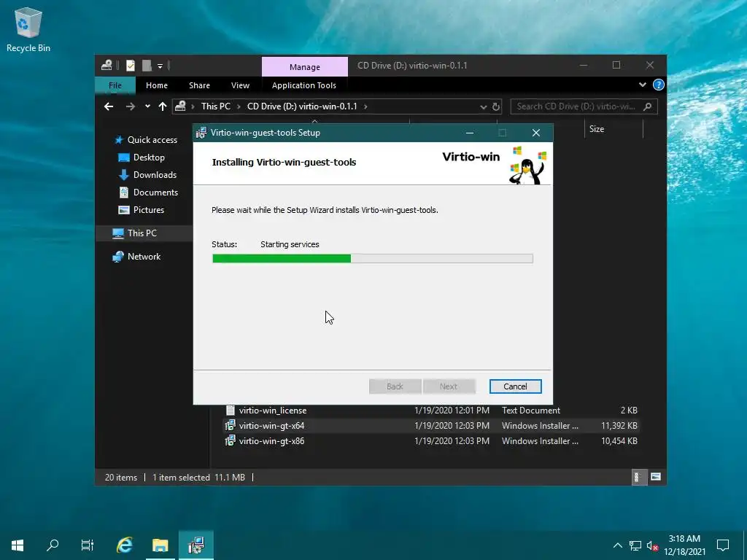Click the virtio-win_license text document icon
Image resolution: width=747 pixels, height=560 pixels.
(x=230, y=410)
